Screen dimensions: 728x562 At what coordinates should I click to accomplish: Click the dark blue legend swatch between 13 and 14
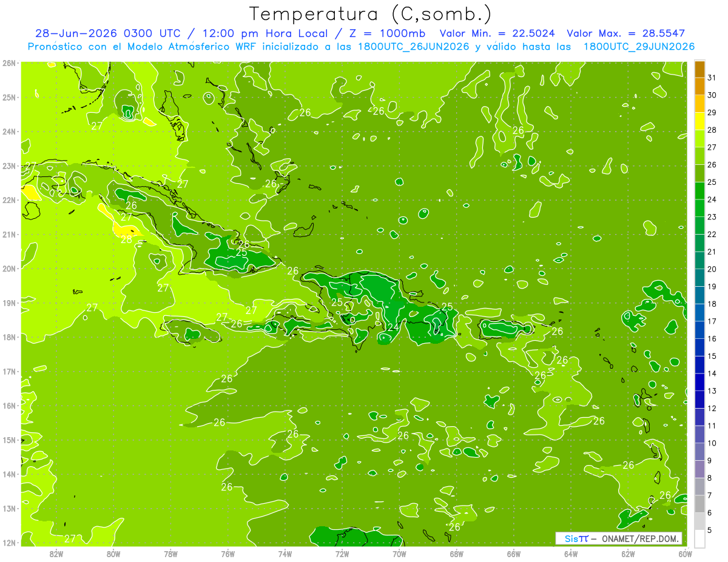click(699, 382)
